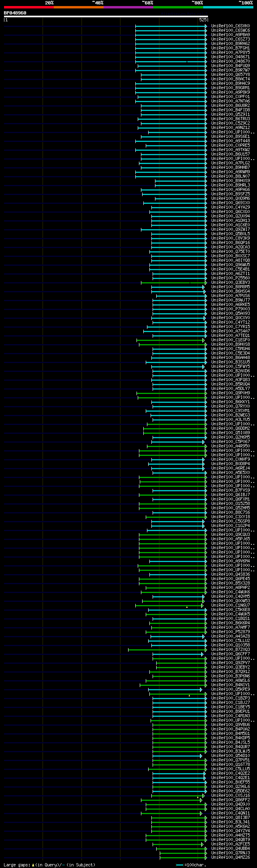
Task: Select the UniRef100_Q7PV51 label
Action: [230, 760]
